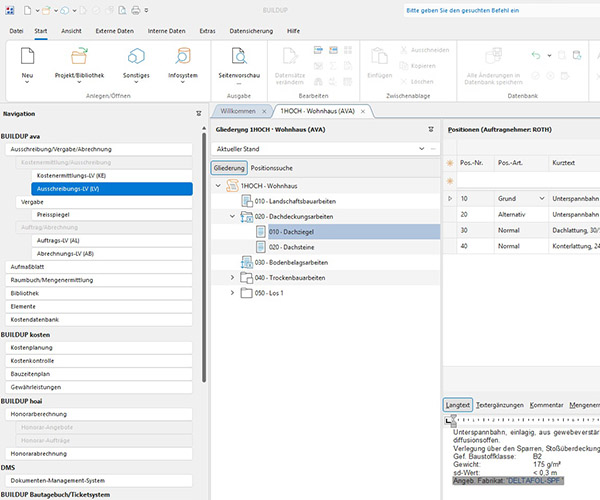Close the Willkommen tab
Screen dimensions: 600x500
tap(264, 111)
